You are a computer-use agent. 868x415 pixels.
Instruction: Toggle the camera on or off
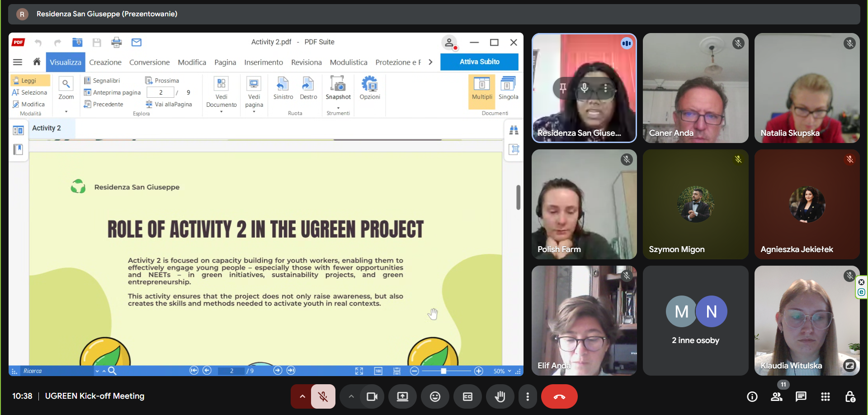coord(372,397)
